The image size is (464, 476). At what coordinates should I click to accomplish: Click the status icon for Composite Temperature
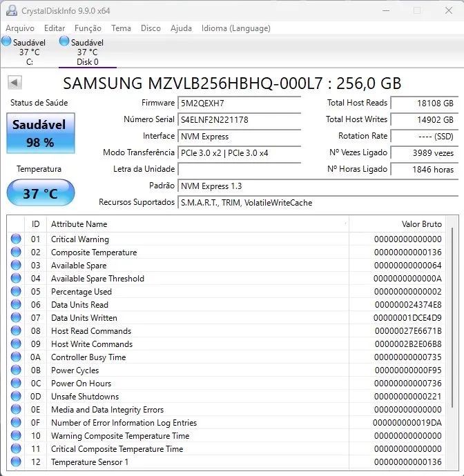pos(16,252)
